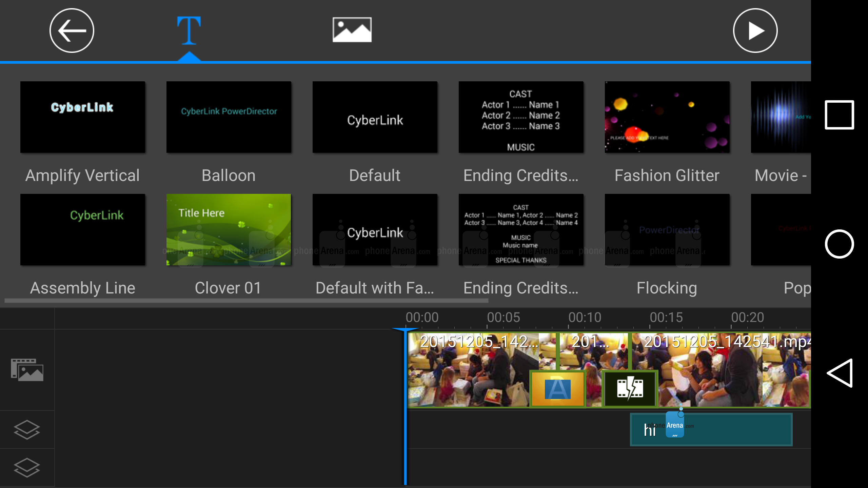The width and height of the screenshot is (868, 488).
Task: Select the second Ending Credits template
Action: [x=521, y=229]
